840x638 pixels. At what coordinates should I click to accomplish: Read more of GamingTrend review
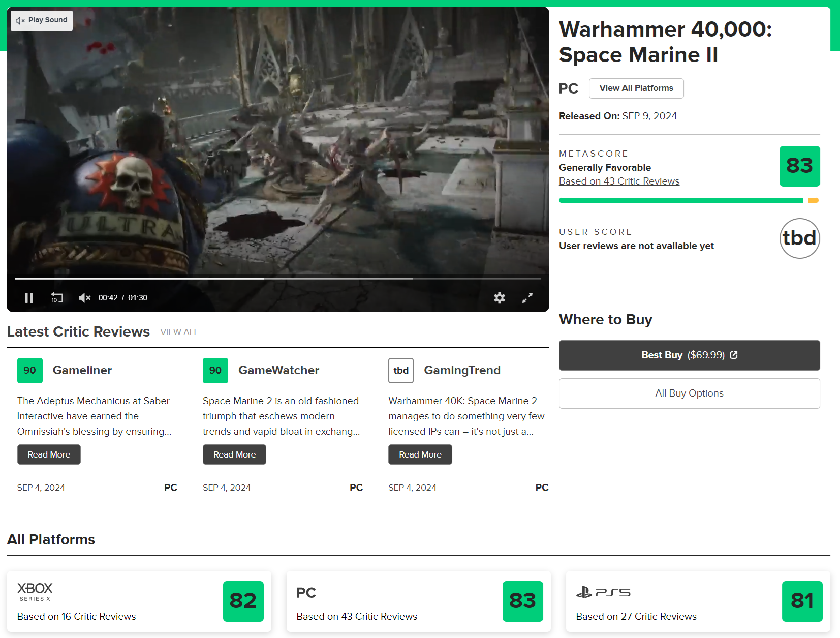[420, 454]
